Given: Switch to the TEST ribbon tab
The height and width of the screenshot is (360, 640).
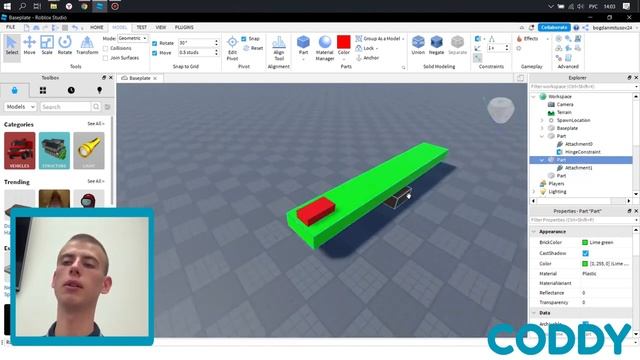Looking at the screenshot, I should tap(142, 27).
